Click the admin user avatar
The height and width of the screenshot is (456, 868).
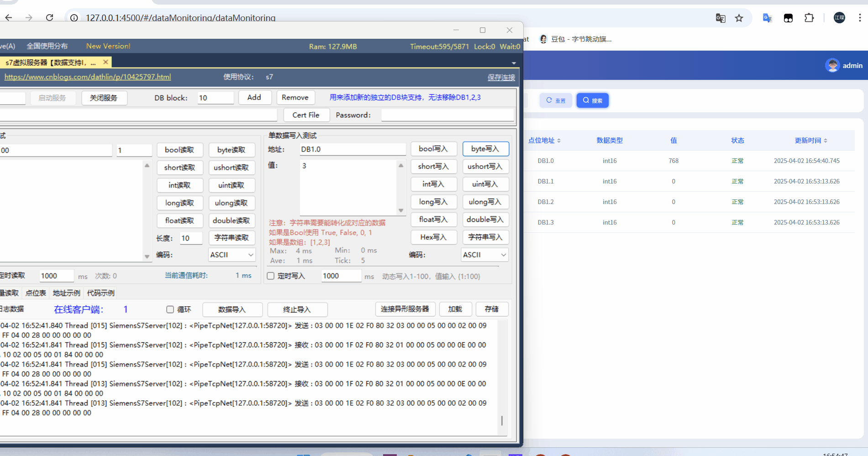(832, 65)
